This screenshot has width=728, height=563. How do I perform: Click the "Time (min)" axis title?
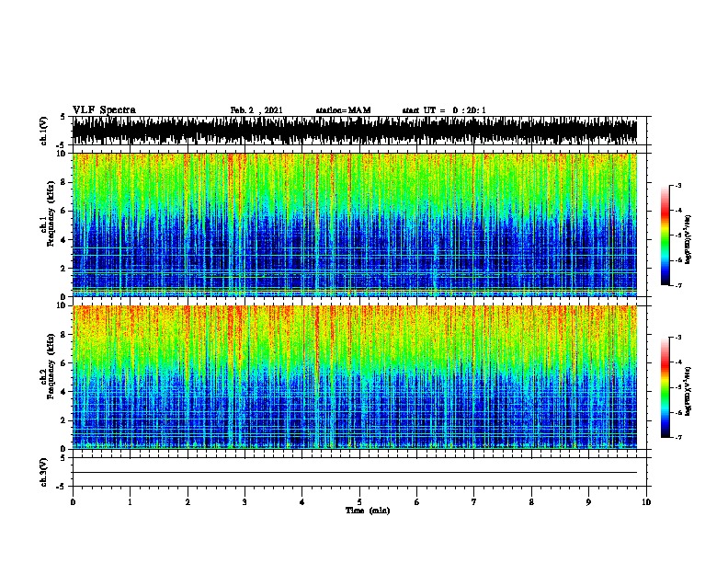click(368, 511)
